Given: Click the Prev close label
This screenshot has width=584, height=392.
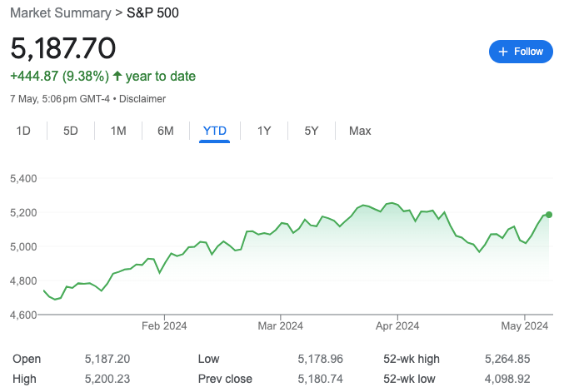Looking at the screenshot, I should [225, 379].
